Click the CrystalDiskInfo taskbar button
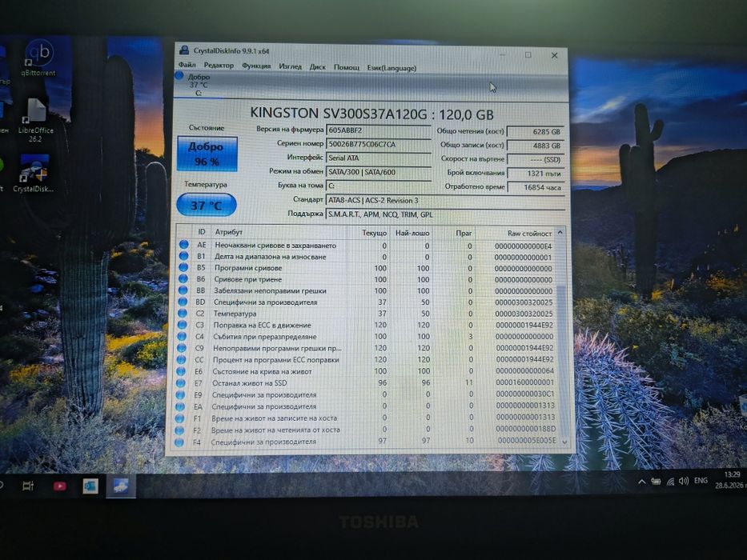This screenshot has width=747, height=560. pyautogui.click(x=121, y=486)
